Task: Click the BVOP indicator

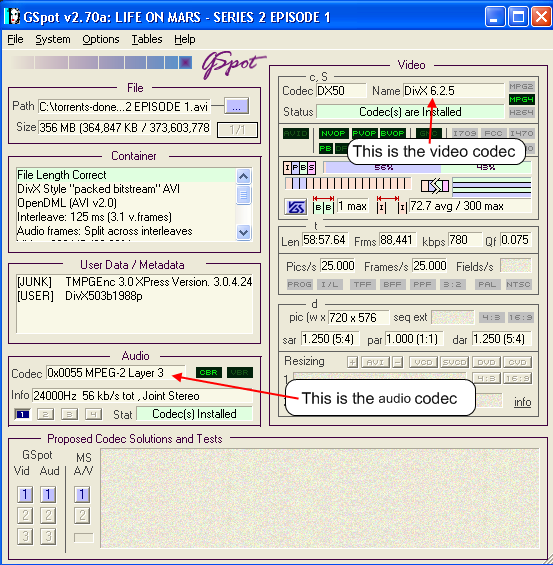Action: [x=393, y=134]
